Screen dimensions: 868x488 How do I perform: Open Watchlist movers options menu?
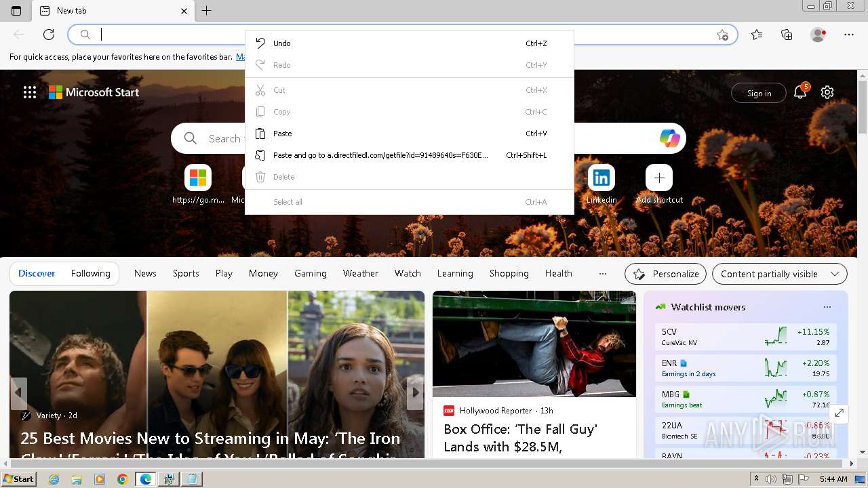(827, 307)
